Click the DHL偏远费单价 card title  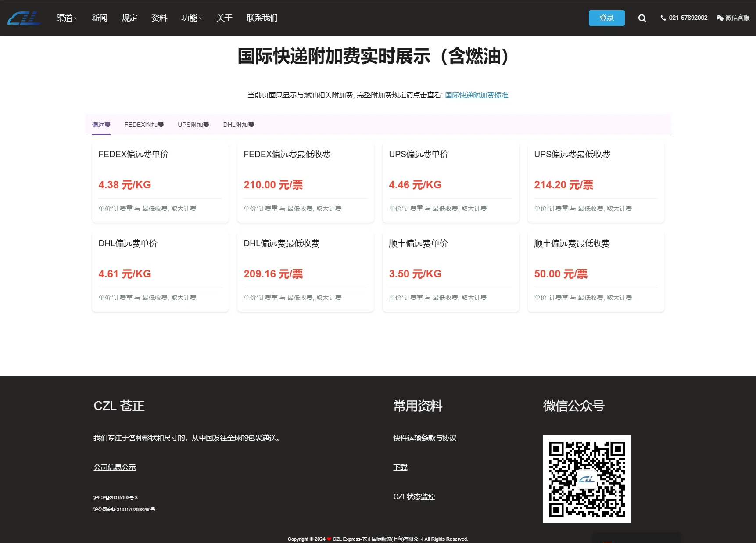pos(128,243)
